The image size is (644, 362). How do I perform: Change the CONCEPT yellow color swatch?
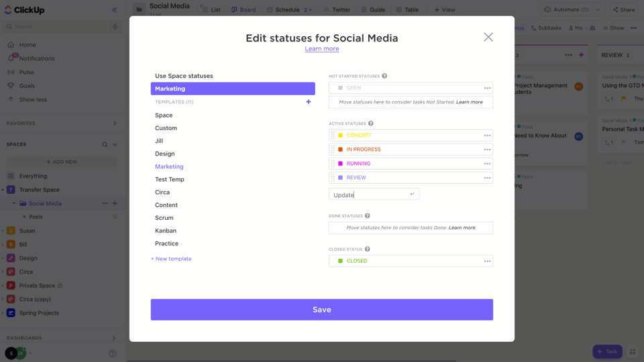340,135
